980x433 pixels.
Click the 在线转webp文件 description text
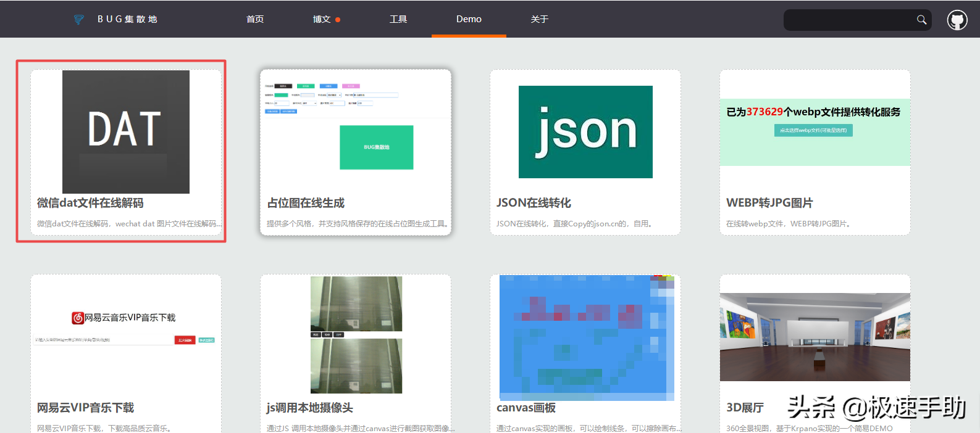[790, 224]
